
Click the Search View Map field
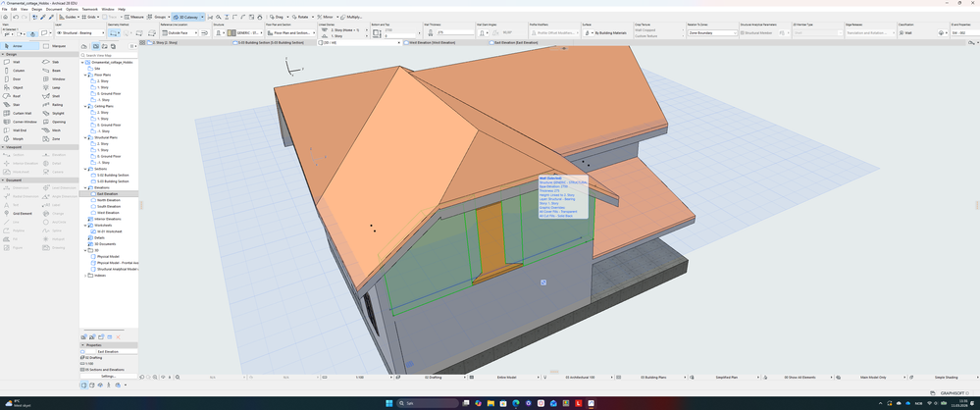click(x=109, y=55)
